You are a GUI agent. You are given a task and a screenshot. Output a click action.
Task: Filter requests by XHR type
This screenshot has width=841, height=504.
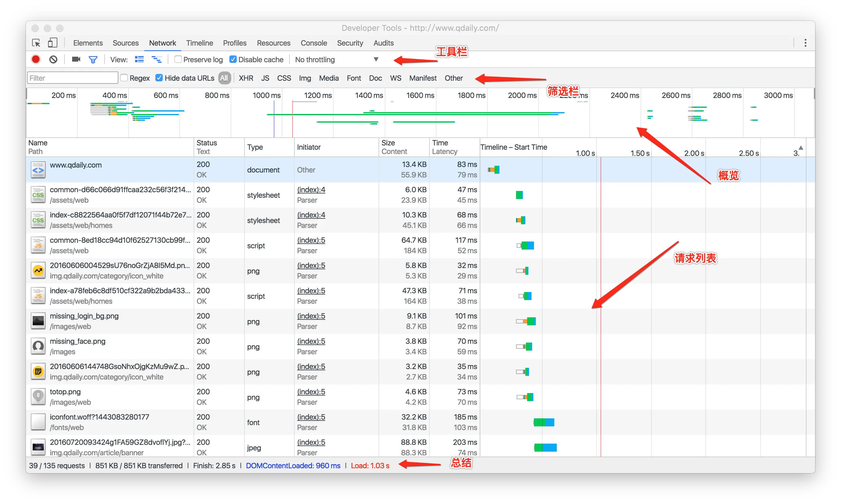point(246,78)
